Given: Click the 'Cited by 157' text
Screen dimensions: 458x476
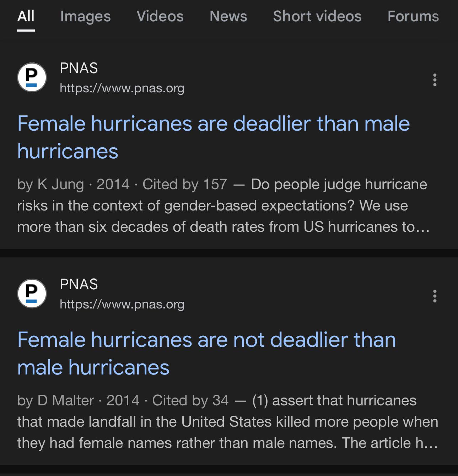Looking at the screenshot, I should [184, 184].
